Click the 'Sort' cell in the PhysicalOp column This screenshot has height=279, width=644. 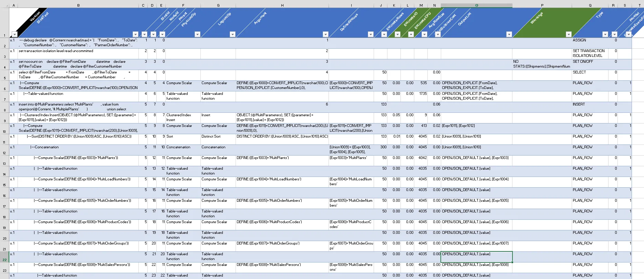point(183,139)
